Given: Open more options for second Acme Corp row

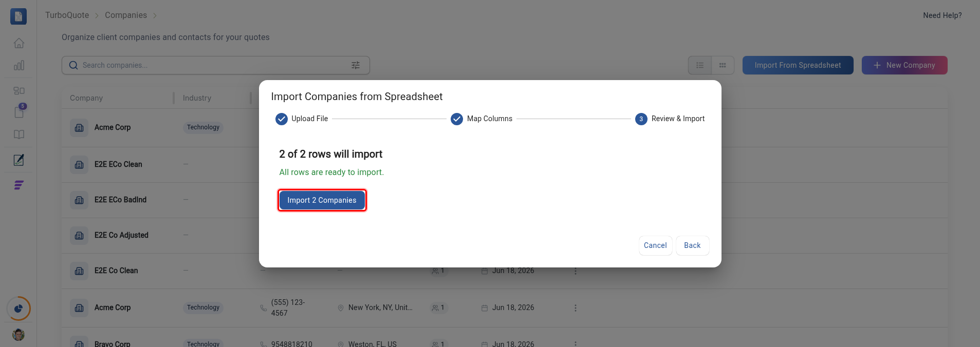Looking at the screenshot, I should click(576, 308).
